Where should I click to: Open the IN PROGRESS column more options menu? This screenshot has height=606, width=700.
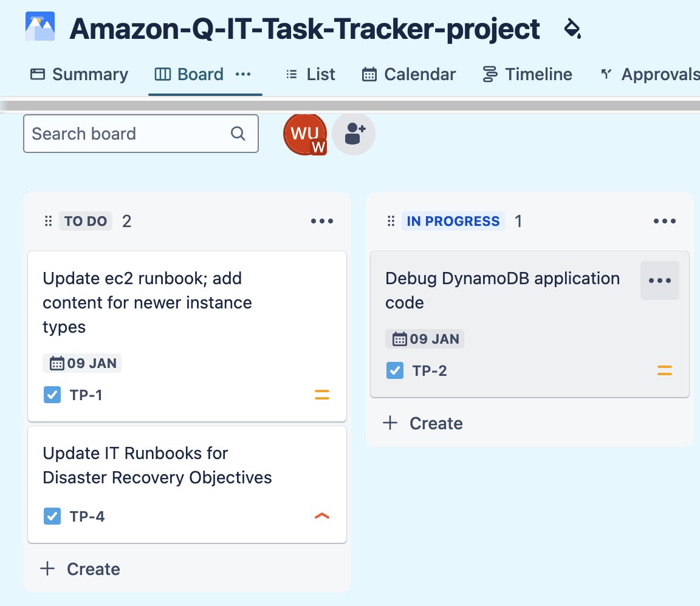[665, 221]
